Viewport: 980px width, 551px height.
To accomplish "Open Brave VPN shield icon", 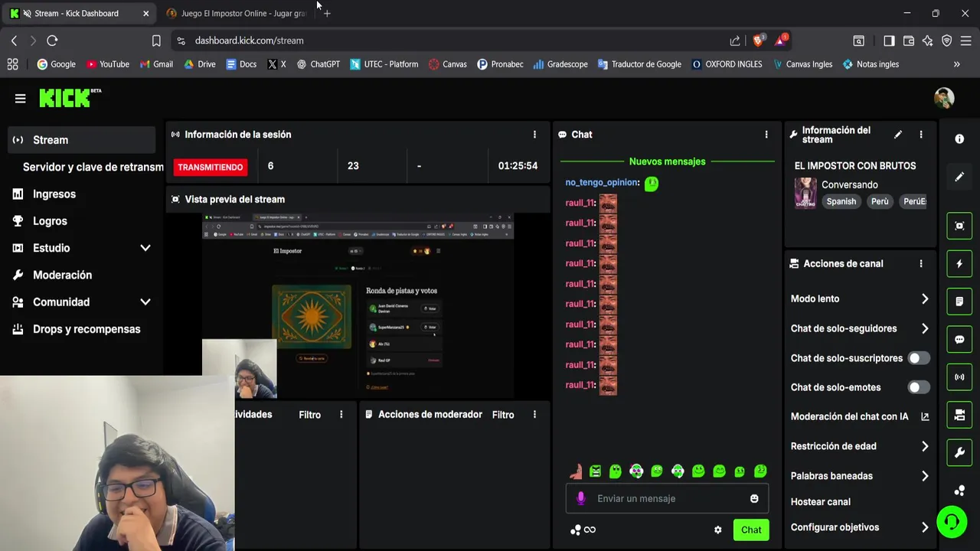I will click(x=947, y=41).
